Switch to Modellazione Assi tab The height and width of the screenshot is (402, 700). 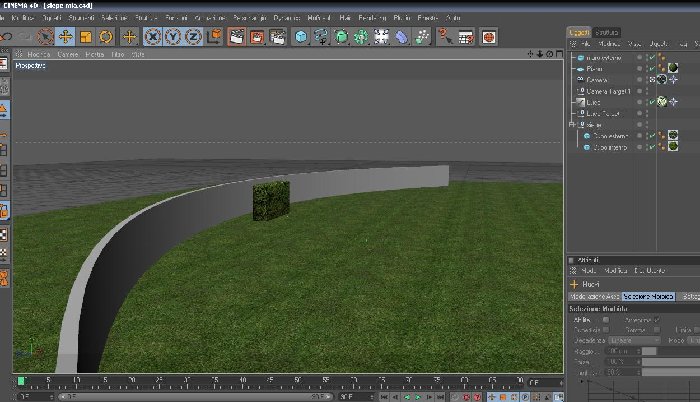(x=595, y=297)
